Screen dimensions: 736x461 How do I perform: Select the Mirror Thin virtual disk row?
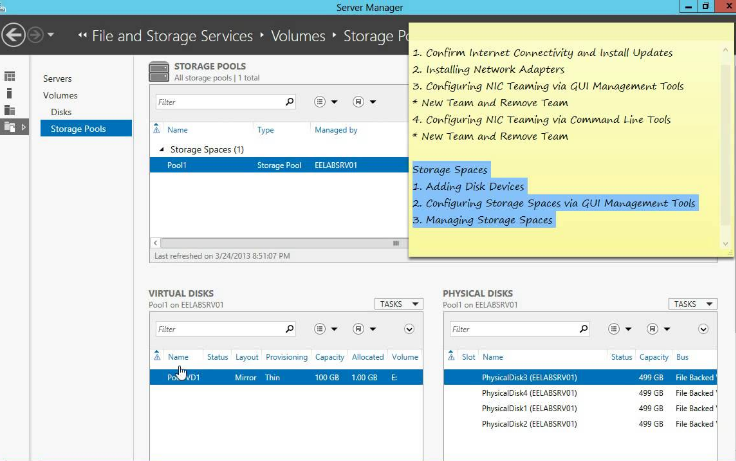(286, 377)
